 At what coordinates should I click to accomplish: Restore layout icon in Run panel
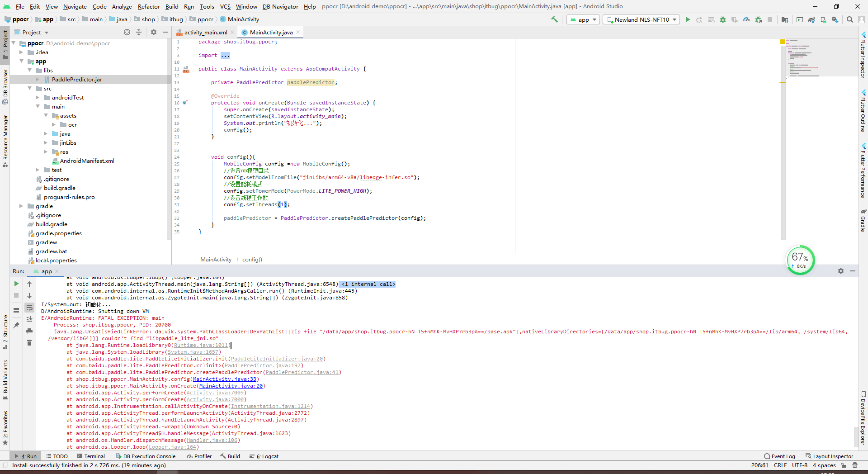16,310
